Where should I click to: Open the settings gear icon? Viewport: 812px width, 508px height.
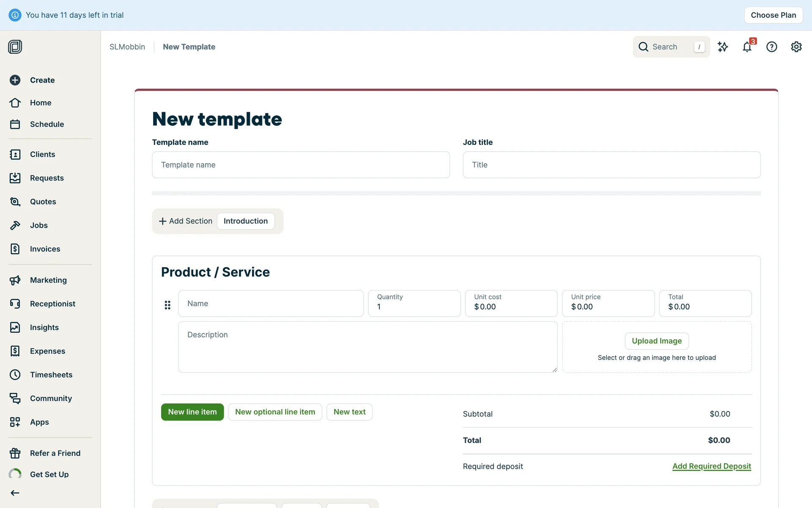[796, 47]
